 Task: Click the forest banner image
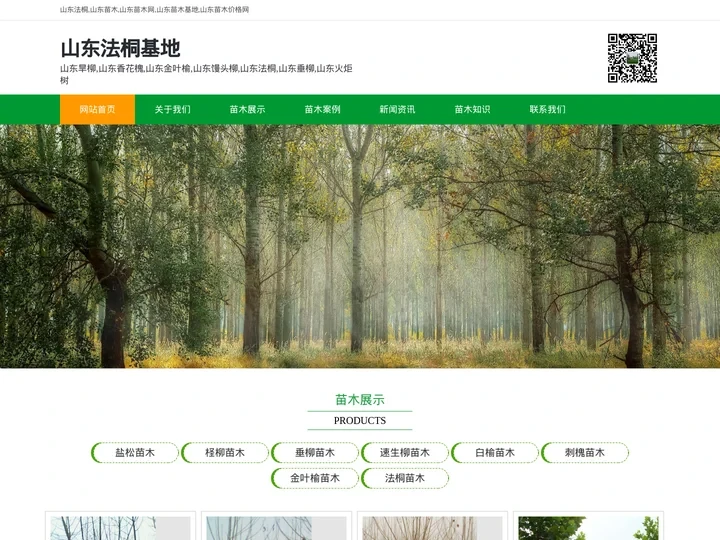click(360, 246)
